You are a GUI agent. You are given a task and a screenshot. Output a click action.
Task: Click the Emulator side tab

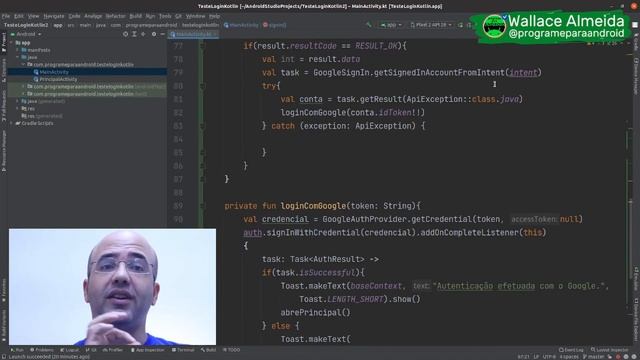pos(636,279)
